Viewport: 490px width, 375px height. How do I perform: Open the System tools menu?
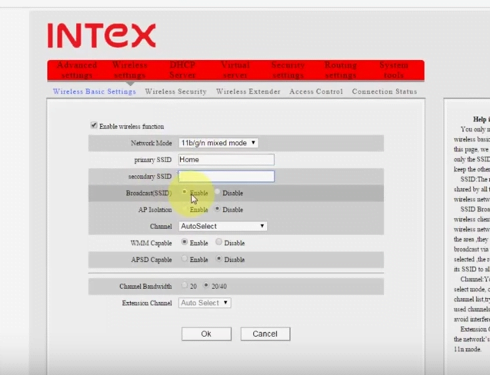tap(394, 70)
